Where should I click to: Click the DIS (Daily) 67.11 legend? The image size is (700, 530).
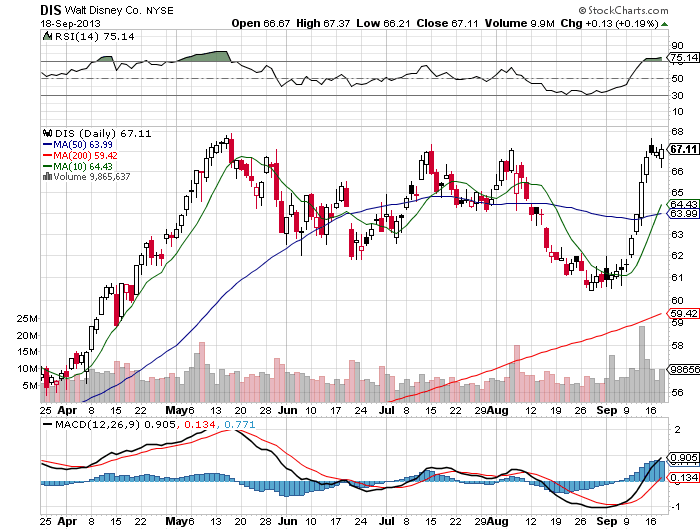(x=103, y=134)
